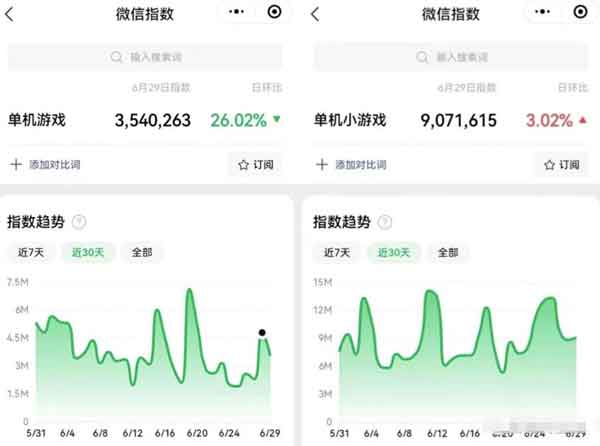Subscribe to 单机小游戏 with the 订阅 button
The height and width of the screenshot is (446, 600).
(561, 165)
